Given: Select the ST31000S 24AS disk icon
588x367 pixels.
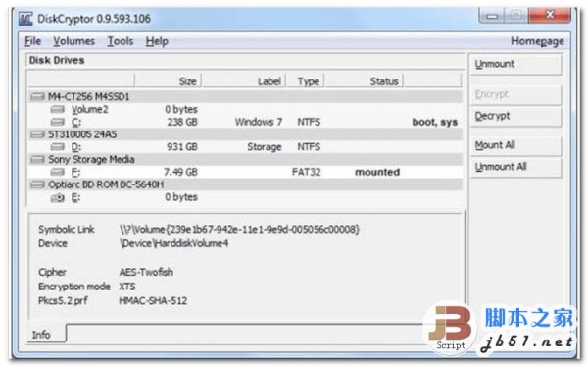Looking at the screenshot, I should [37, 134].
